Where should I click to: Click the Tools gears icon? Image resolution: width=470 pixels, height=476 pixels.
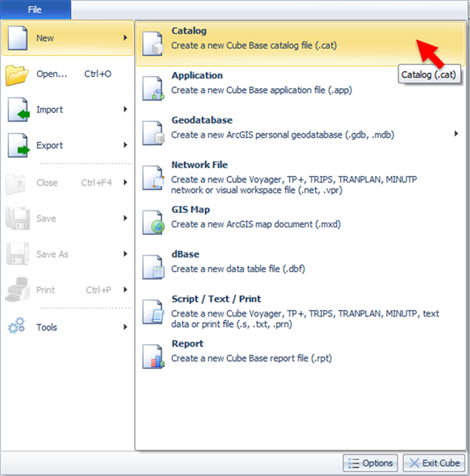tap(17, 326)
